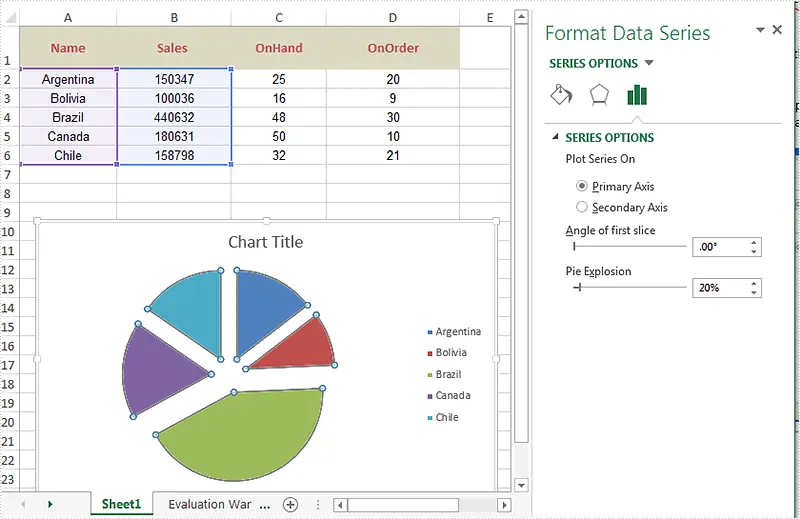
Task: Open the Effects pentagon tab
Action: point(598,95)
